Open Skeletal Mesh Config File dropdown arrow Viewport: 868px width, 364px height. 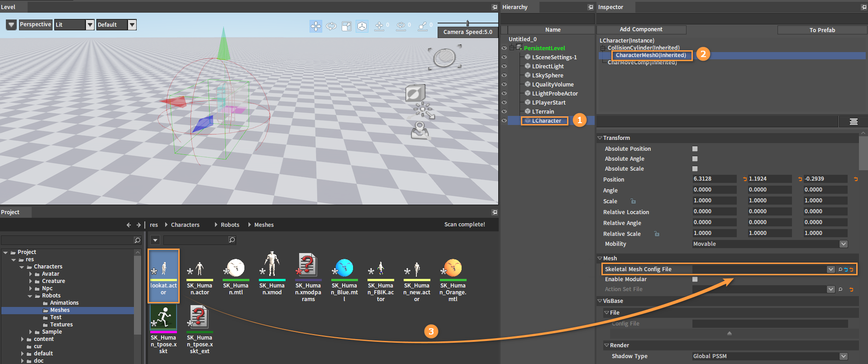(x=830, y=269)
